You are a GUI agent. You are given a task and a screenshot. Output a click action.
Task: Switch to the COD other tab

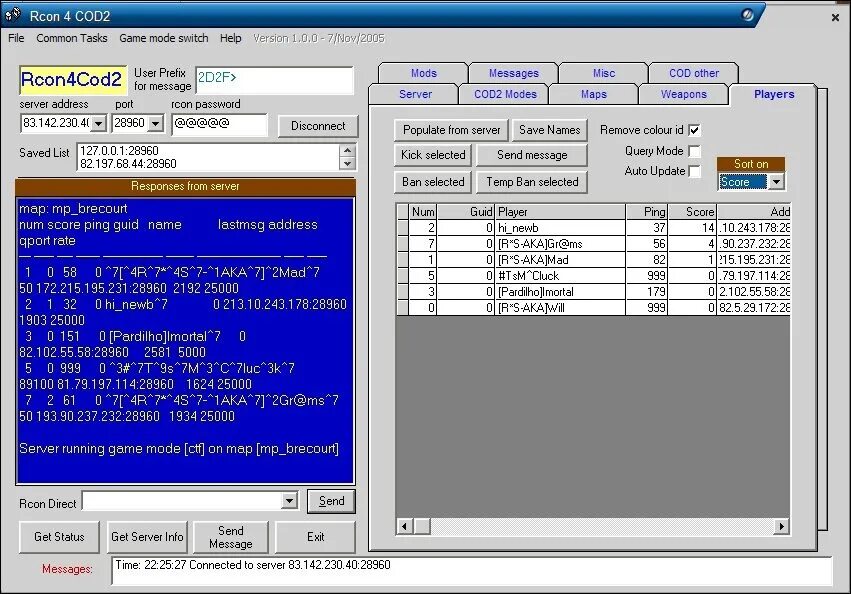coord(694,73)
